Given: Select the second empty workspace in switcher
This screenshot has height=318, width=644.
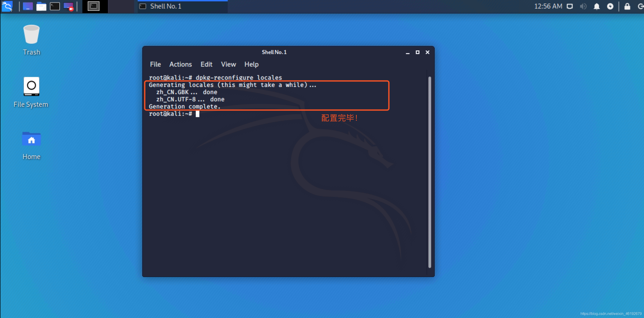Looking at the screenshot, I should 121,6.
